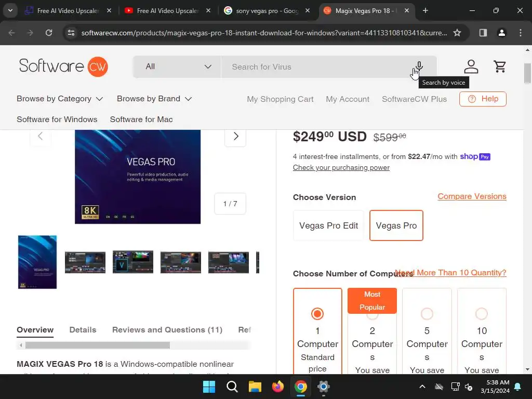Switch to the Details tab

pyautogui.click(x=83, y=330)
